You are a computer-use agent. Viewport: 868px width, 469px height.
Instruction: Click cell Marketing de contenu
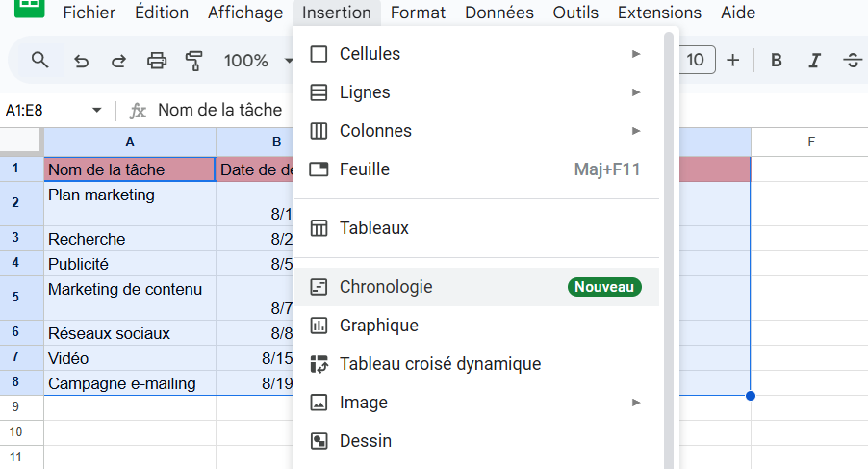pyautogui.click(x=130, y=298)
